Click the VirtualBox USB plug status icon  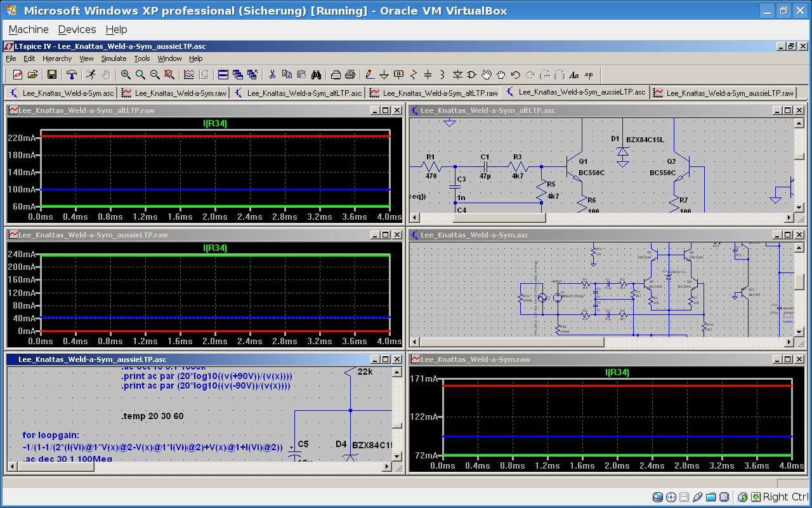[698, 497]
